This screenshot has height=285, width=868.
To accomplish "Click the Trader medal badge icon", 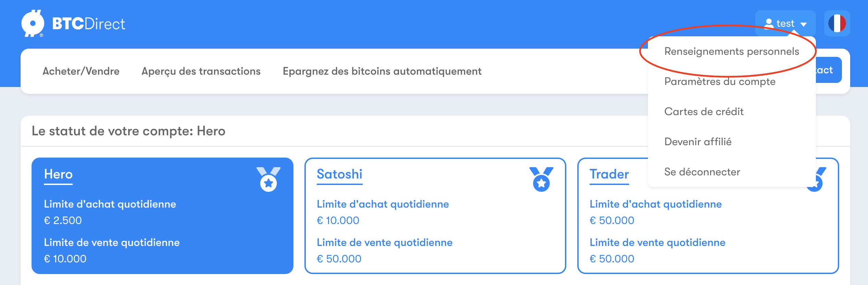I will click(x=818, y=179).
